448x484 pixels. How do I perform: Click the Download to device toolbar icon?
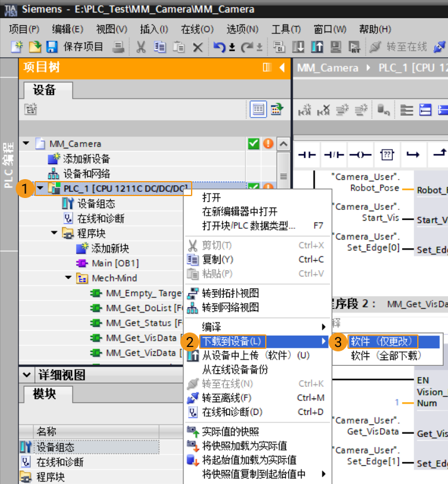click(x=298, y=47)
